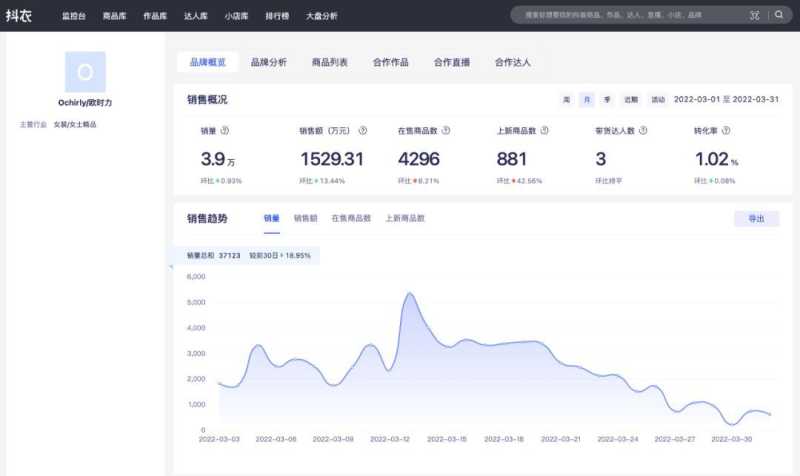The width and height of the screenshot is (800, 476).
Task: Click the 2022-03-21 x-axis date label
Action: pos(560,439)
